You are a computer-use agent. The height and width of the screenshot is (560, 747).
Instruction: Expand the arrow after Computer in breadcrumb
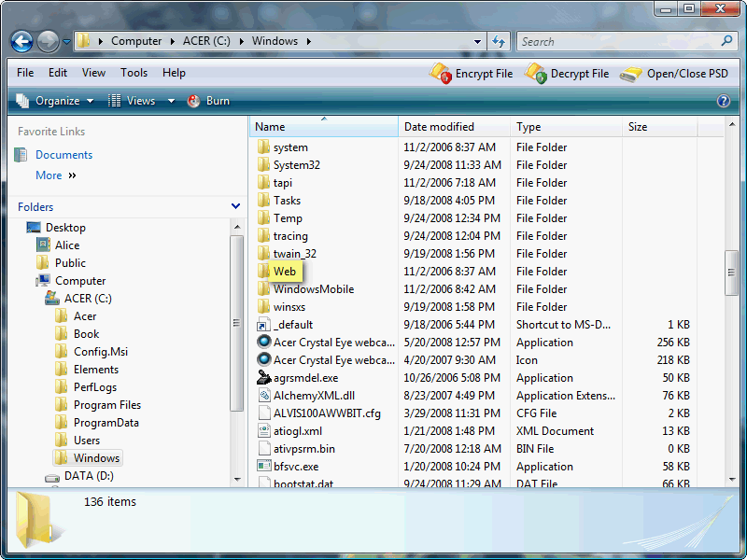[173, 41]
